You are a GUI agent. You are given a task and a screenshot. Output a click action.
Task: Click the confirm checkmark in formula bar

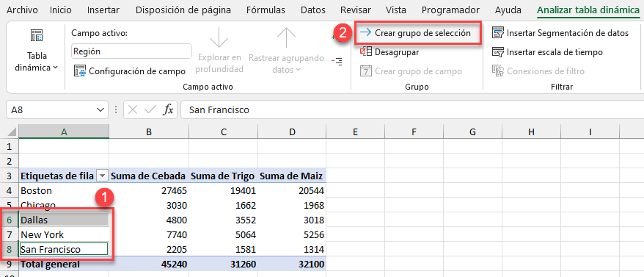(150, 110)
